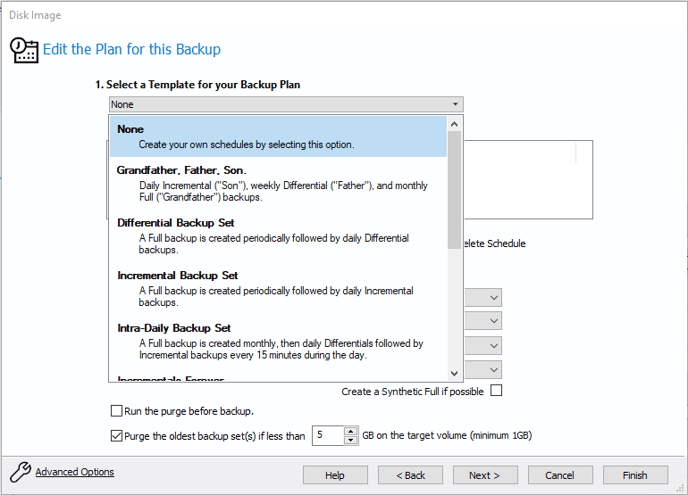Image resolution: width=688 pixels, height=495 pixels.
Task: Click the Advanced Options wrench icon
Action: click(x=20, y=472)
